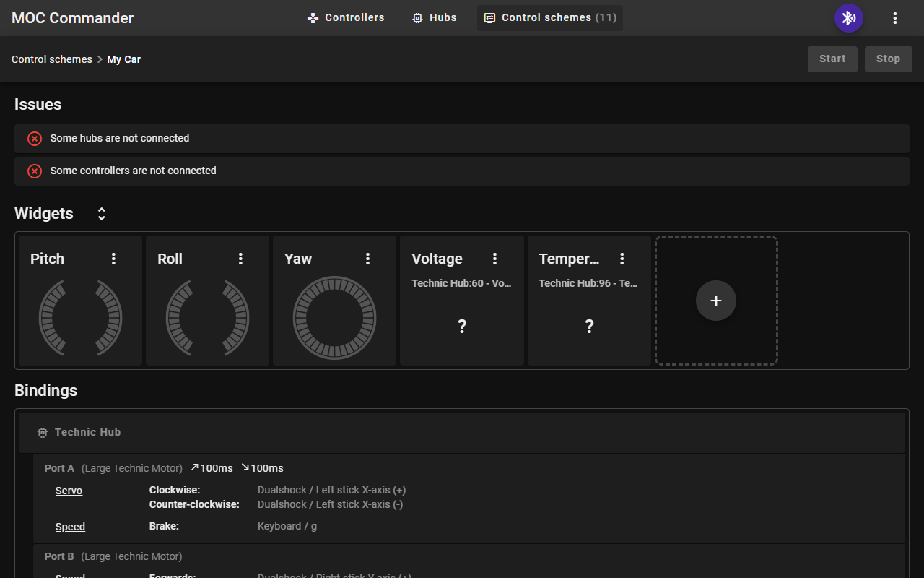The width and height of the screenshot is (924, 578).
Task: Go to the Controllers tab
Action: click(346, 18)
